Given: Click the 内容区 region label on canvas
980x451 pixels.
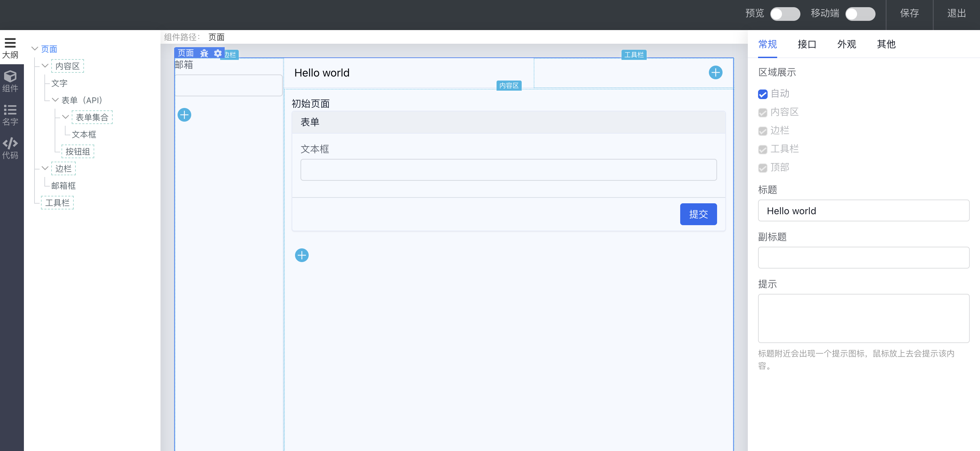Looking at the screenshot, I should coord(509,86).
